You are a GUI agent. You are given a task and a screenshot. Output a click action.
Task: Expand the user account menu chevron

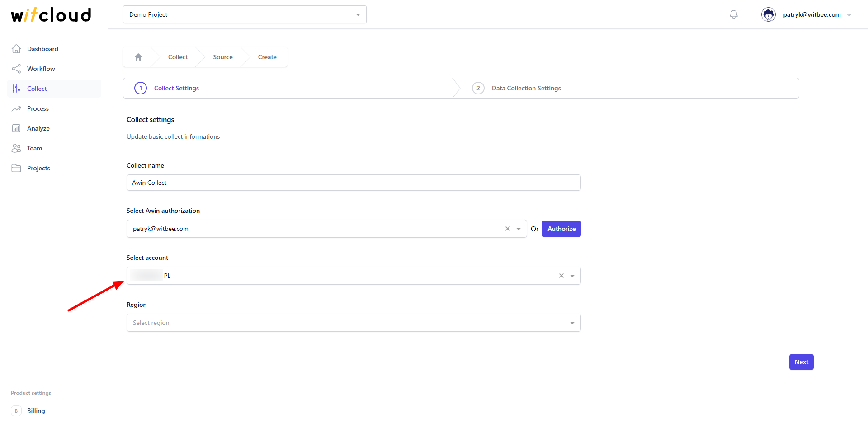pos(849,15)
